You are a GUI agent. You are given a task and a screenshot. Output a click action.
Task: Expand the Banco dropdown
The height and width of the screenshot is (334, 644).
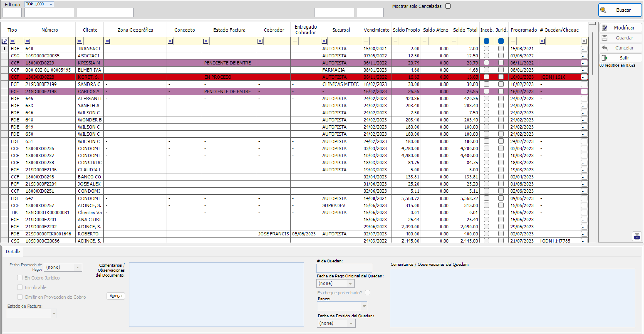[364, 306]
